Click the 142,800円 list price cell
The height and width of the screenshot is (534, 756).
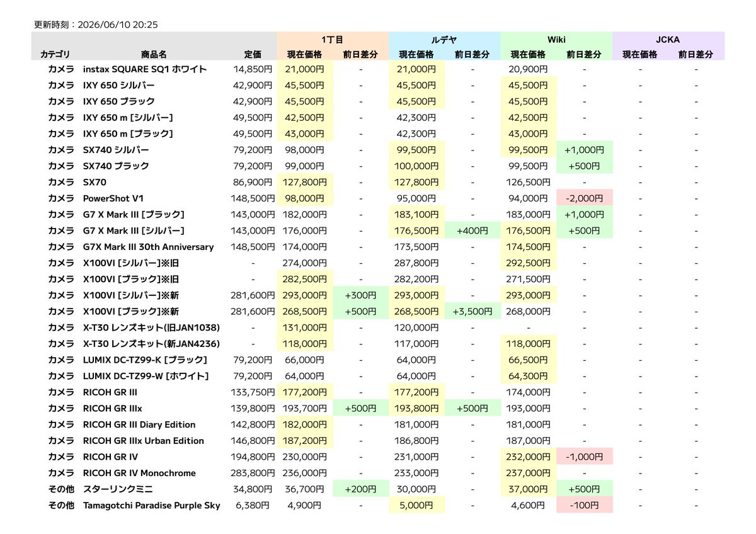(x=253, y=424)
